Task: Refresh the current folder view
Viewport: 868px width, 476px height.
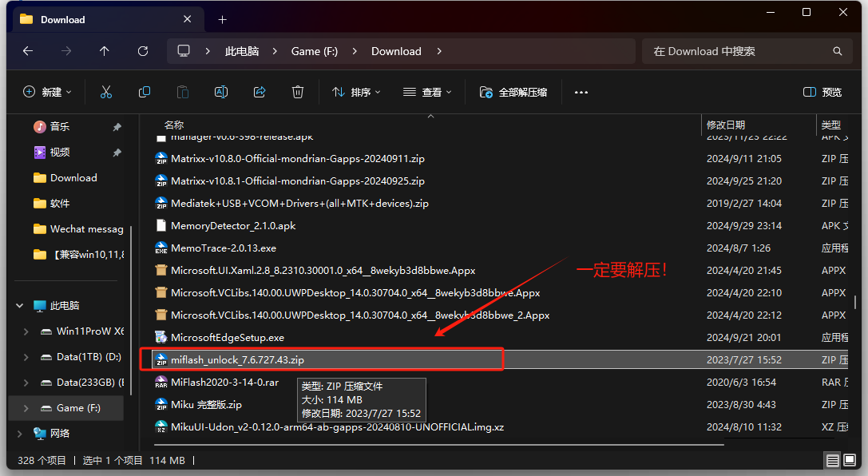Action: (143, 51)
